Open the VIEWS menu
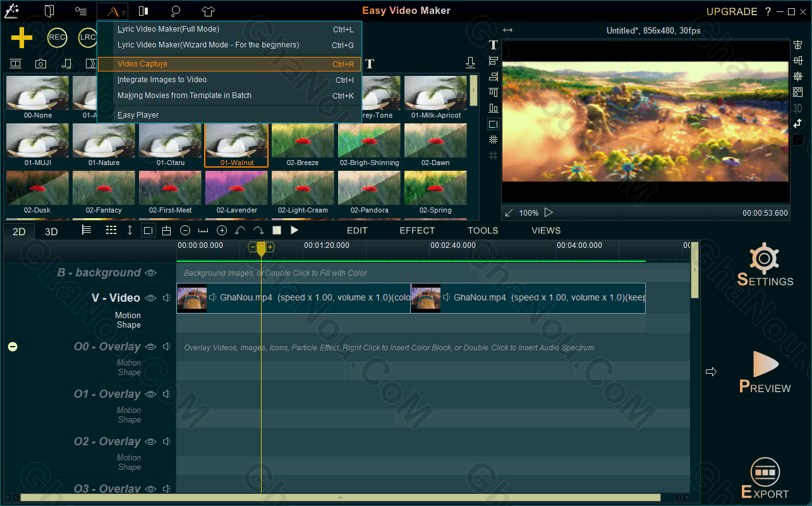This screenshot has width=812, height=506. point(546,230)
